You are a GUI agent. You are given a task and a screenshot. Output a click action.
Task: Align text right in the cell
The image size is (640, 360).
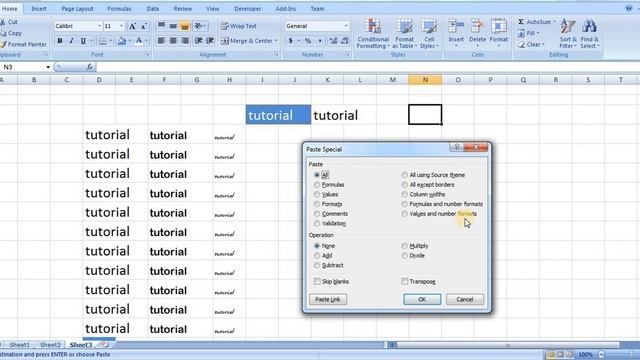(x=185, y=41)
